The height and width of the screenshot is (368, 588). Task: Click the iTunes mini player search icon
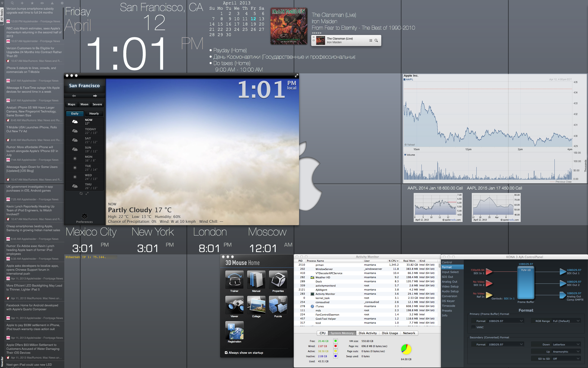[x=376, y=40]
